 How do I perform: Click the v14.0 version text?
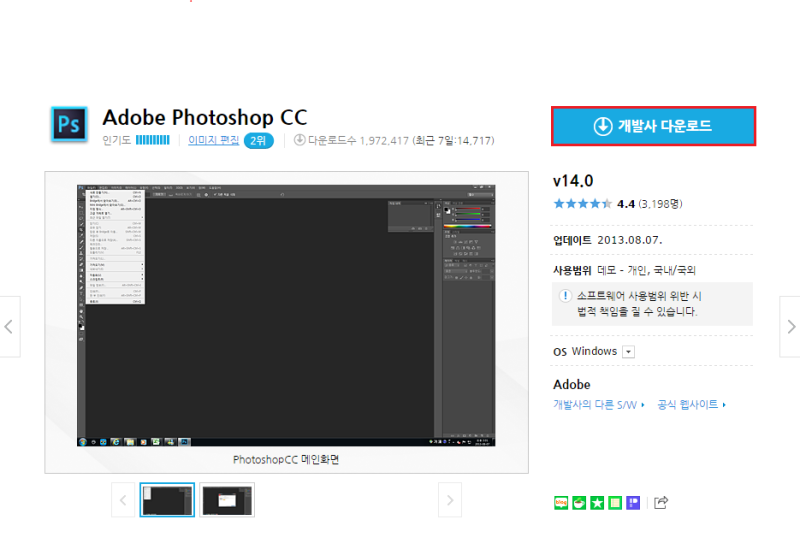pyautogui.click(x=573, y=181)
